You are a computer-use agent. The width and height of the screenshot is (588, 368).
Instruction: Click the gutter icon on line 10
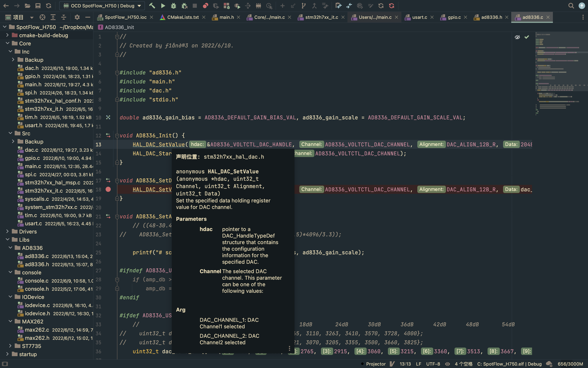click(x=108, y=117)
